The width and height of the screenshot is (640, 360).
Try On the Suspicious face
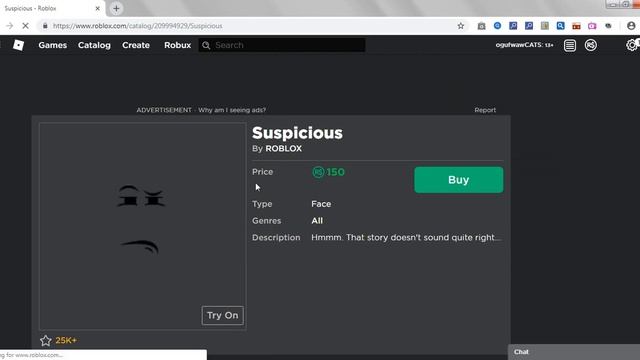point(222,315)
